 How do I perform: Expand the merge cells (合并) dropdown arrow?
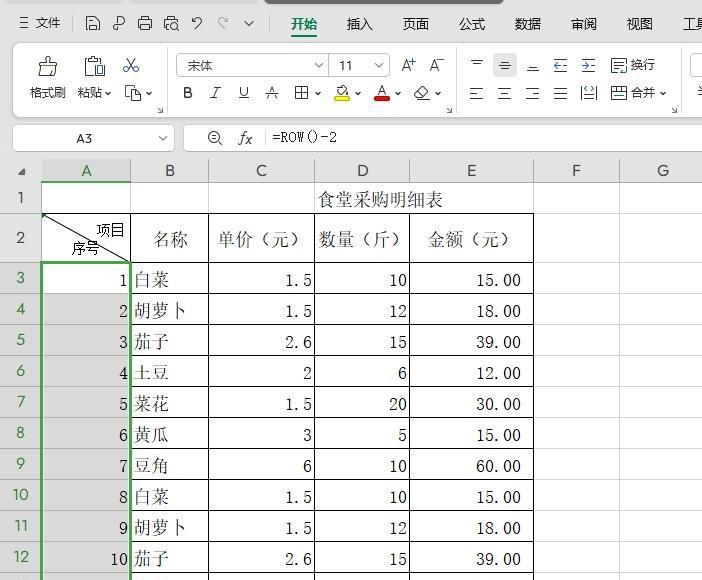pos(663,94)
